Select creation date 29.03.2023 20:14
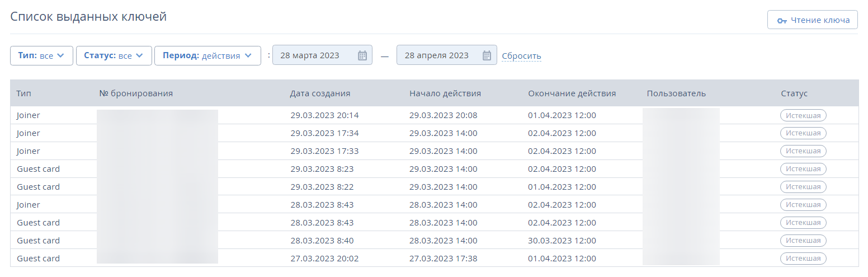 [x=324, y=115]
